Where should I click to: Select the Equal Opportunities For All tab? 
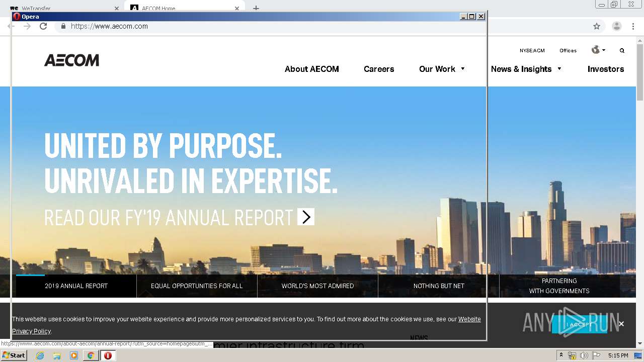pos(197,286)
